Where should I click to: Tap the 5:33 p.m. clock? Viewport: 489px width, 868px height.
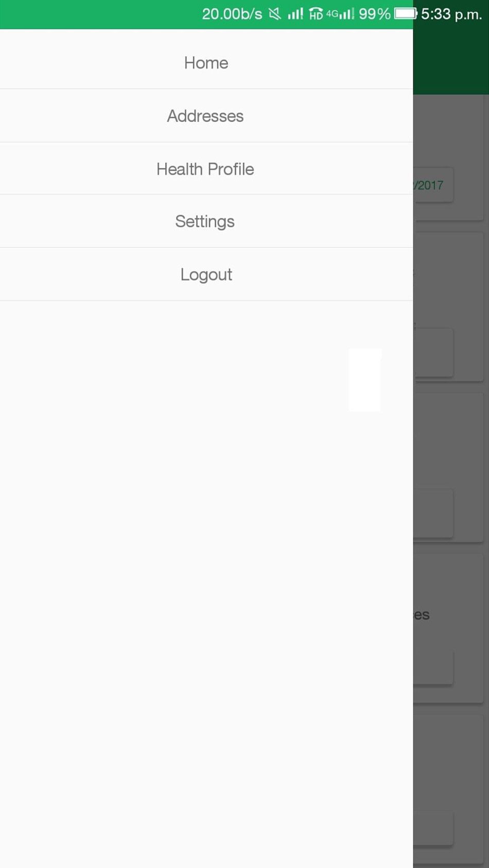451,14
